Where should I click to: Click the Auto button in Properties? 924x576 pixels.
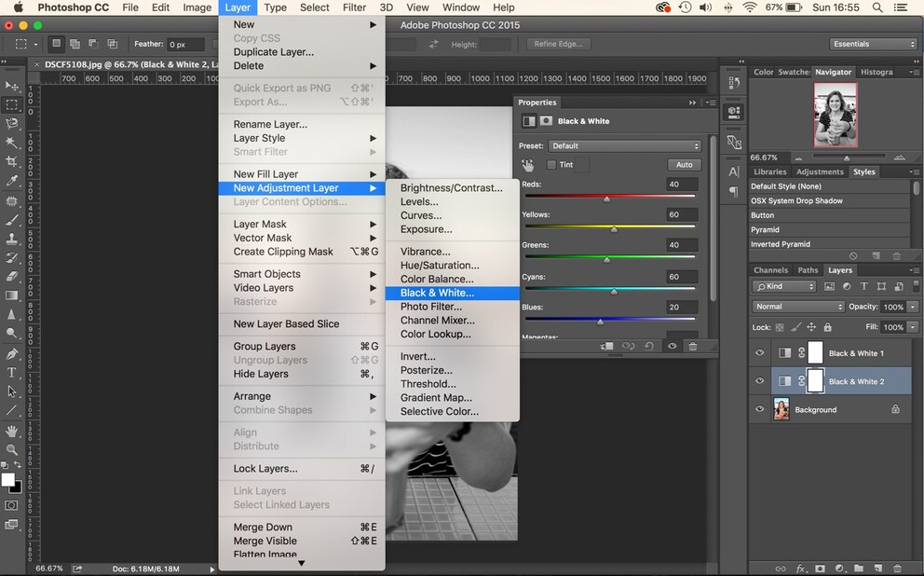click(x=685, y=165)
